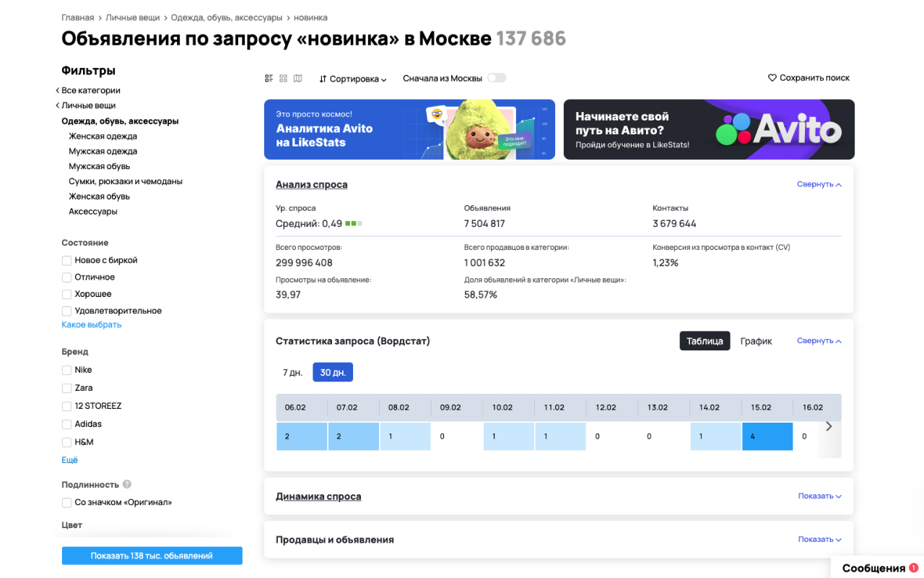Open the map view icon
Screen dimensions: 924x578
297,77
